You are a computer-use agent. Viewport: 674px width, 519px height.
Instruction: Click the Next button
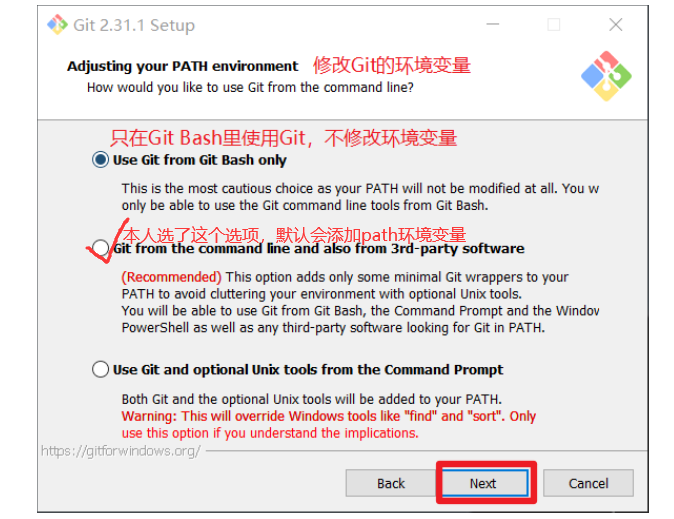[485, 483]
